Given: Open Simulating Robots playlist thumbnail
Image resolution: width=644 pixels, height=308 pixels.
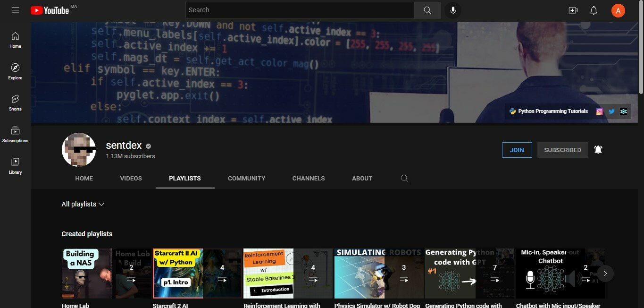Looking at the screenshot, I should pos(379,274).
